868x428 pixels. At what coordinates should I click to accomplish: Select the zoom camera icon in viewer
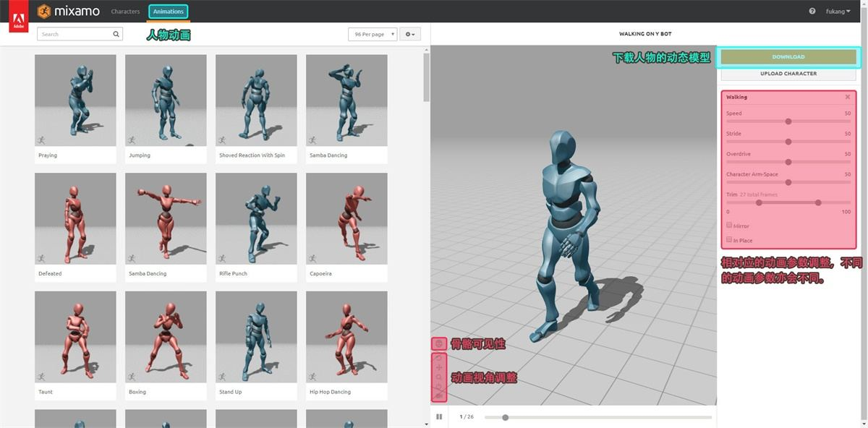click(439, 377)
